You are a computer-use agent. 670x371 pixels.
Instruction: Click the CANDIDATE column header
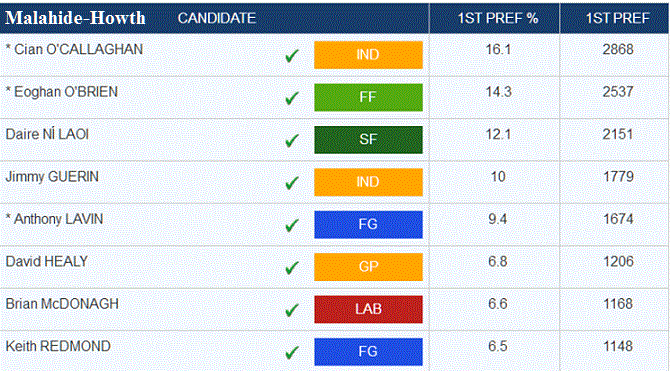pyautogui.click(x=217, y=18)
